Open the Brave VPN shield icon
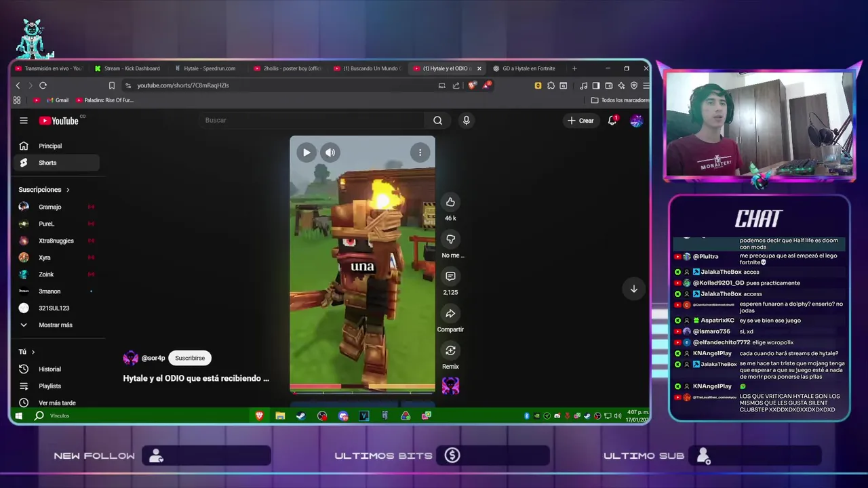Screen dimensions: 868x488 (x=634, y=85)
